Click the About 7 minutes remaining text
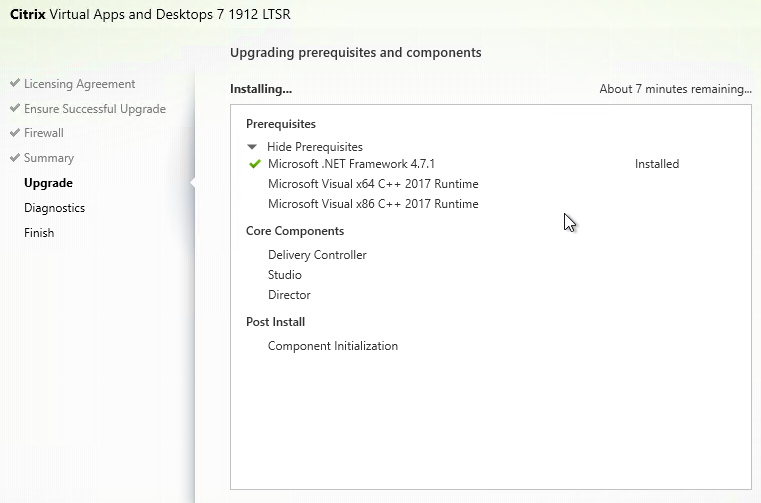The width and height of the screenshot is (761, 503). click(x=675, y=89)
